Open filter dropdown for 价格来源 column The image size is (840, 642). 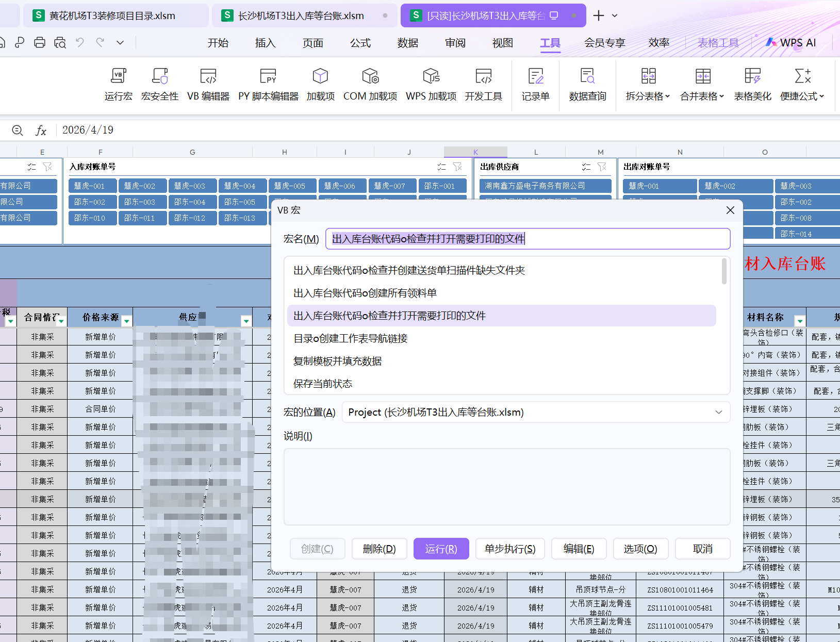[x=126, y=321]
